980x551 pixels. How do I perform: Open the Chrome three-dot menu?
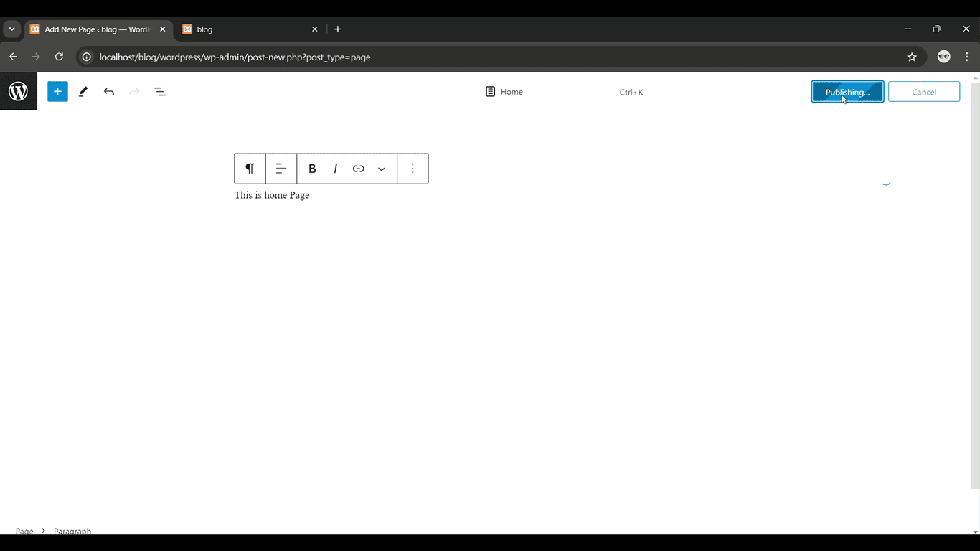click(x=967, y=57)
